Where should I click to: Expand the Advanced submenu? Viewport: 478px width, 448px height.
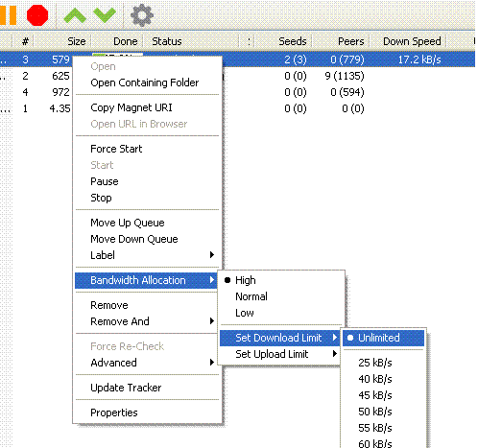(146, 363)
